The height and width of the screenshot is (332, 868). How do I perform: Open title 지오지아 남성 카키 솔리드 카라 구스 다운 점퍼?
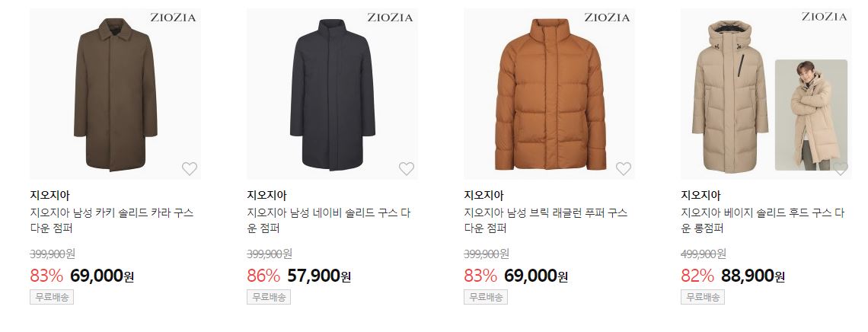tap(112, 220)
